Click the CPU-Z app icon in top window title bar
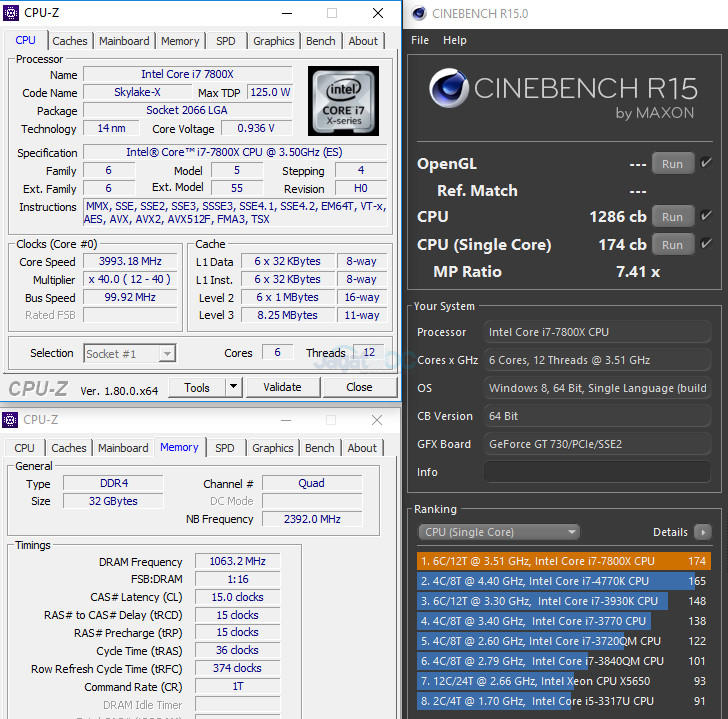The width and height of the screenshot is (728, 719). (11, 13)
